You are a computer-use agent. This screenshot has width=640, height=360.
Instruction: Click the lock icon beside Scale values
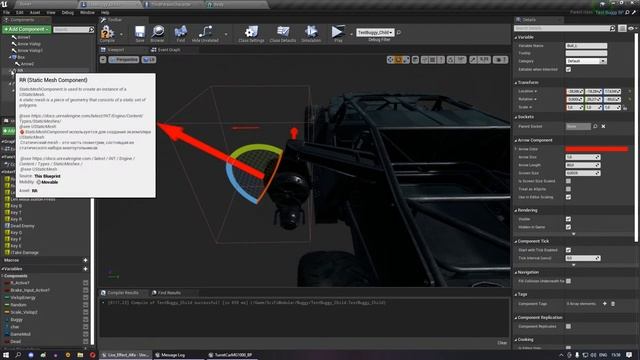625,108
